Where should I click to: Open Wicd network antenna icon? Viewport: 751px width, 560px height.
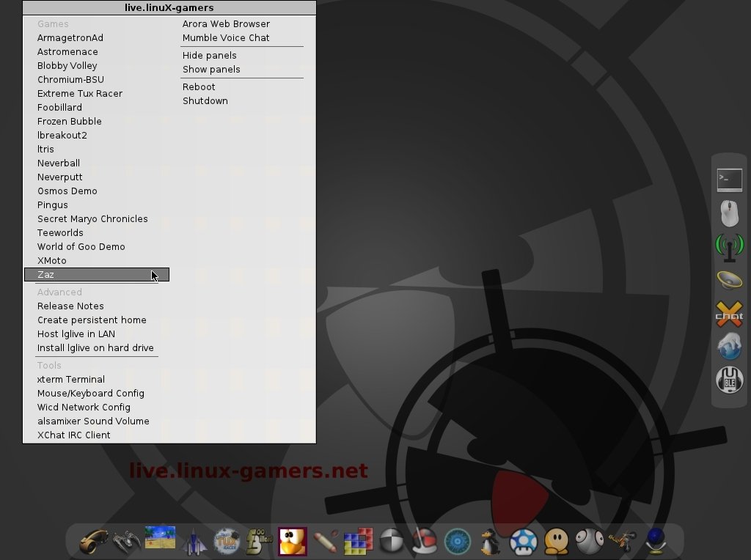(x=730, y=247)
